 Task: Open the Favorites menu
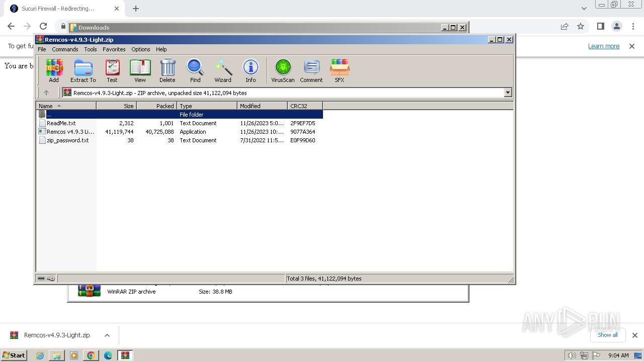pos(114,49)
